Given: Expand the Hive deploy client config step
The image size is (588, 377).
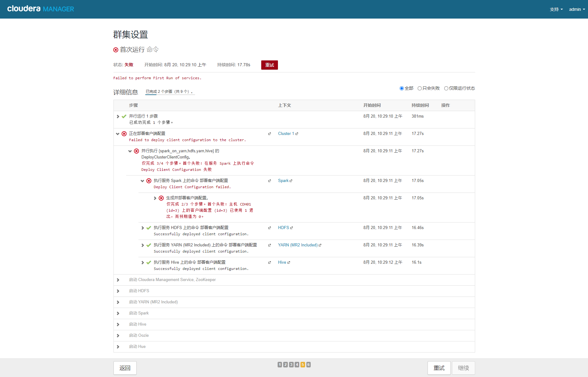Looking at the screenshot, I should [143, 262].
